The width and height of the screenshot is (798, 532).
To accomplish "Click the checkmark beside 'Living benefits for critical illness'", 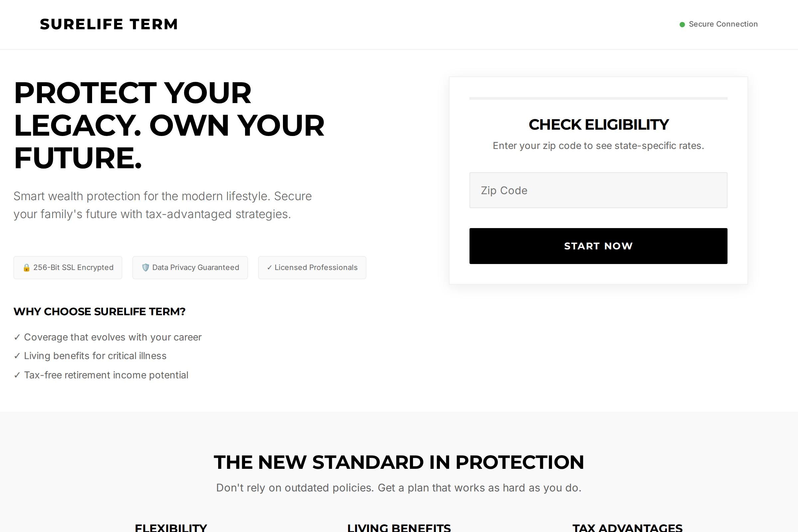I will click(17, 355).
